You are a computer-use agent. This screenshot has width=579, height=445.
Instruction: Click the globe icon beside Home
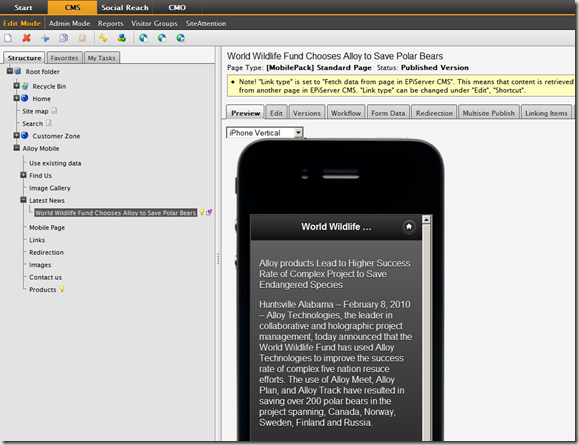(25, 98)
